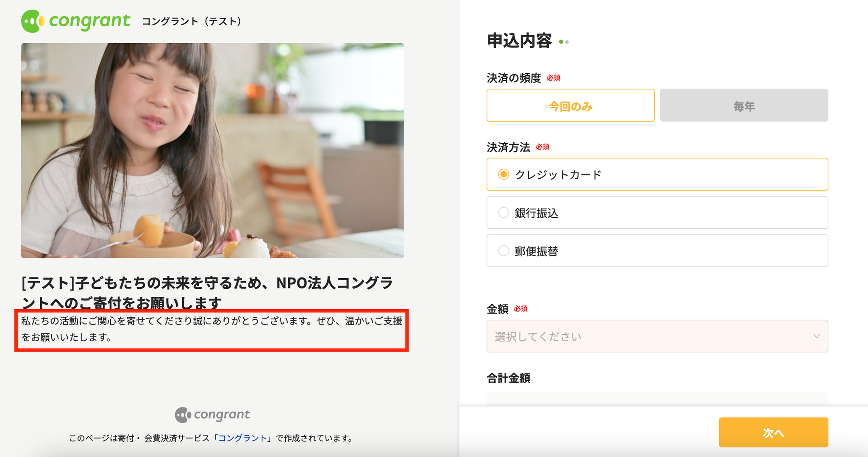Click the 金額 label
This screenshot has height=457, width=868.
(x=498, y=309)
